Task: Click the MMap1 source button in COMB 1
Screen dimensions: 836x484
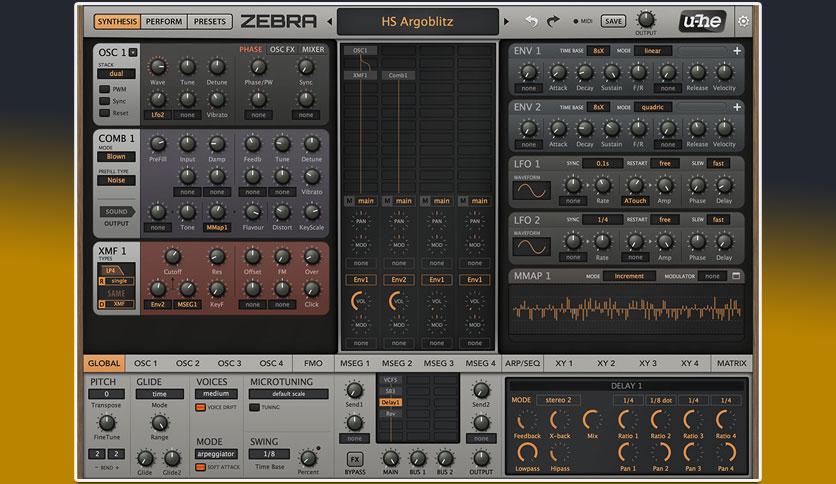Action: click(217, 228)
